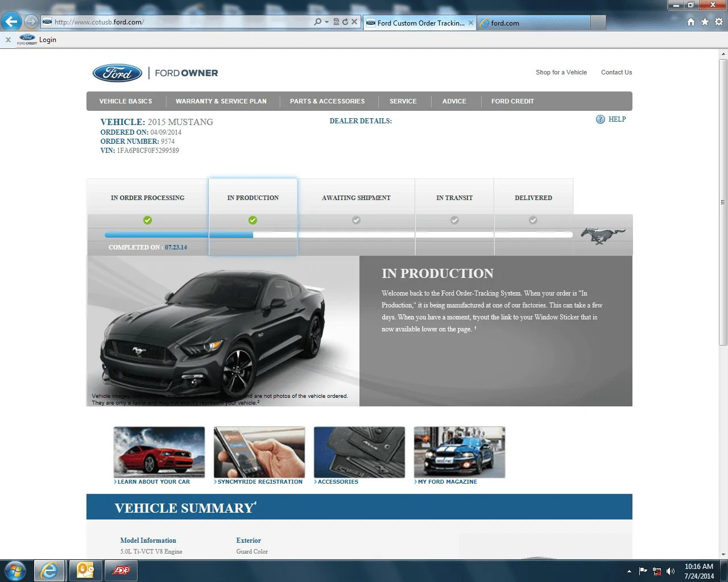The image size is (728, 582).
Task: Stop loading with the address bar X
Action: [354, 22]
